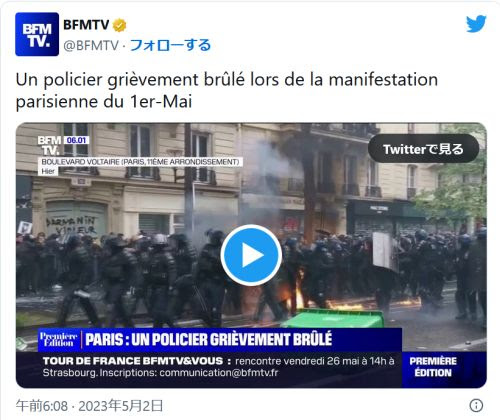Play the embedded video with the blue play button

tap(251, 255)
